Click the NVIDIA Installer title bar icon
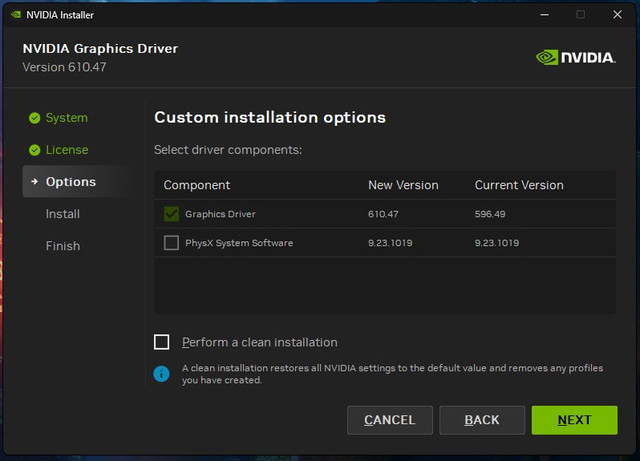Screen dimensions: 640x461 16,15
